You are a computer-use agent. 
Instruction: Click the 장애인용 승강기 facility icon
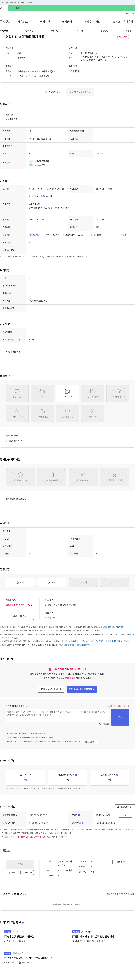[x=52, y=477]
